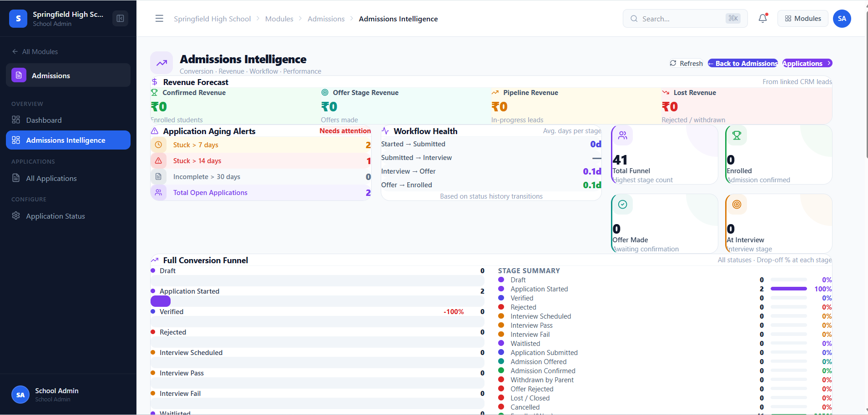The image size is (868, 415).
Task: Click the Interview → Offer workflow row
Action: [491, 171]
